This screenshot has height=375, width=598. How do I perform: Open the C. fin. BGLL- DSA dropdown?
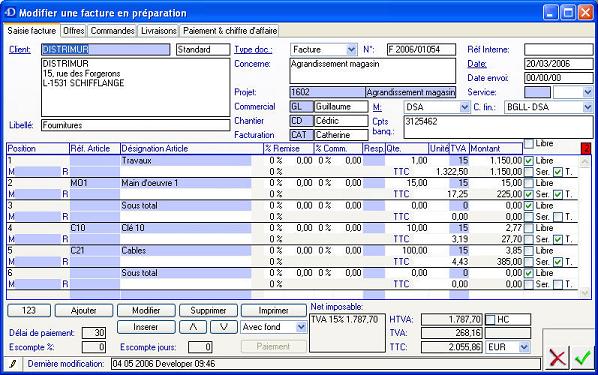coord(588,107)
